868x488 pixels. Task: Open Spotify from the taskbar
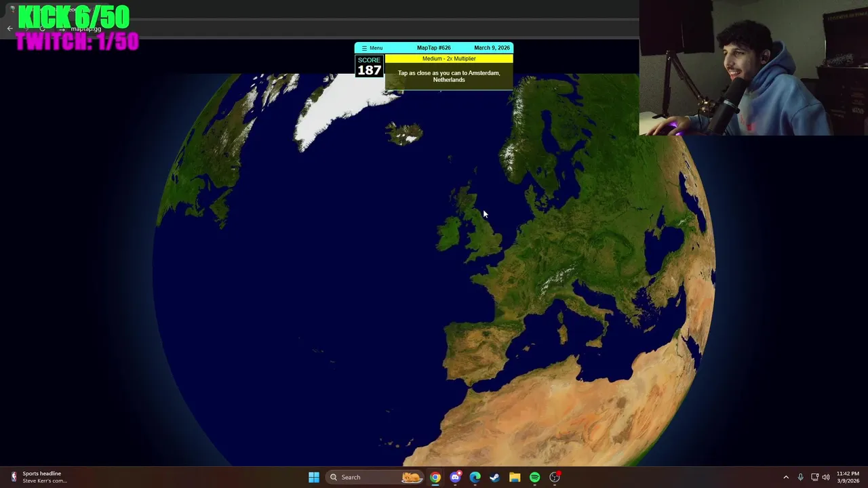pos(534,477)
